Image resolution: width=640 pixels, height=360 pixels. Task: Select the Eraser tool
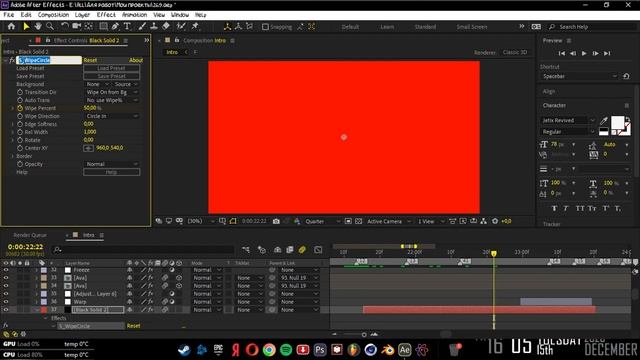point(166,27)
